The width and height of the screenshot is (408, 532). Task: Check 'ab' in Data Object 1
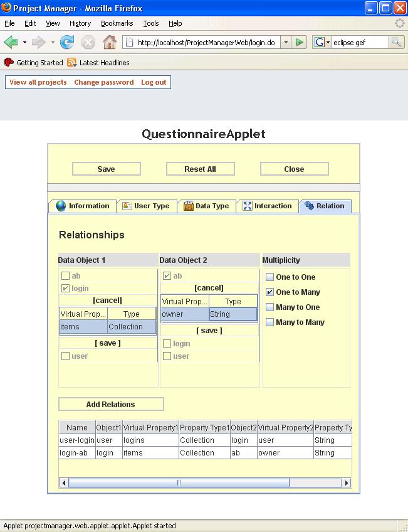point(65,276)
